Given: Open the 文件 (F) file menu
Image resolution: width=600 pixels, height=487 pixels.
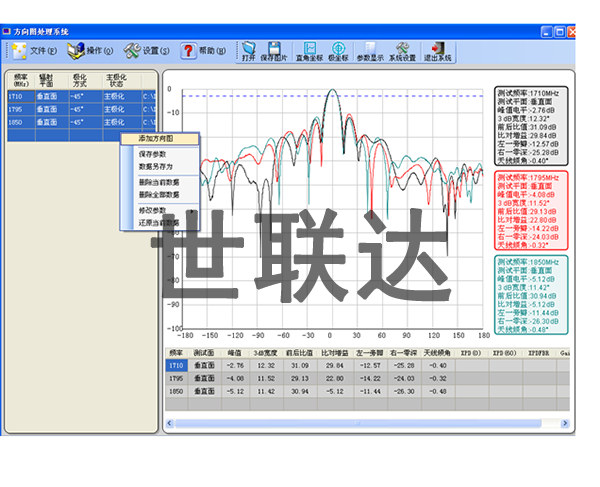Looking at the screenshot, I should [x=43, y=50].
